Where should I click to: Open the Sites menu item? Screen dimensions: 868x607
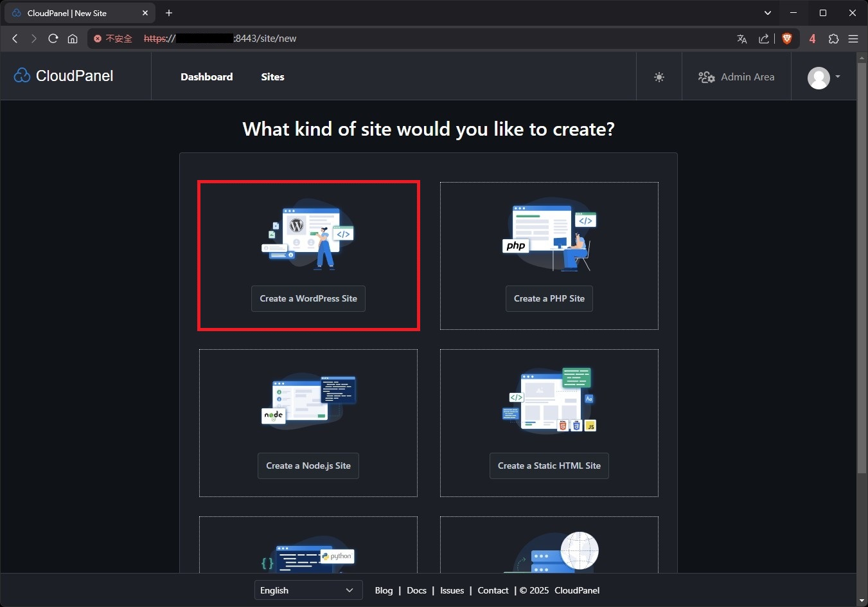click(272, 77)
